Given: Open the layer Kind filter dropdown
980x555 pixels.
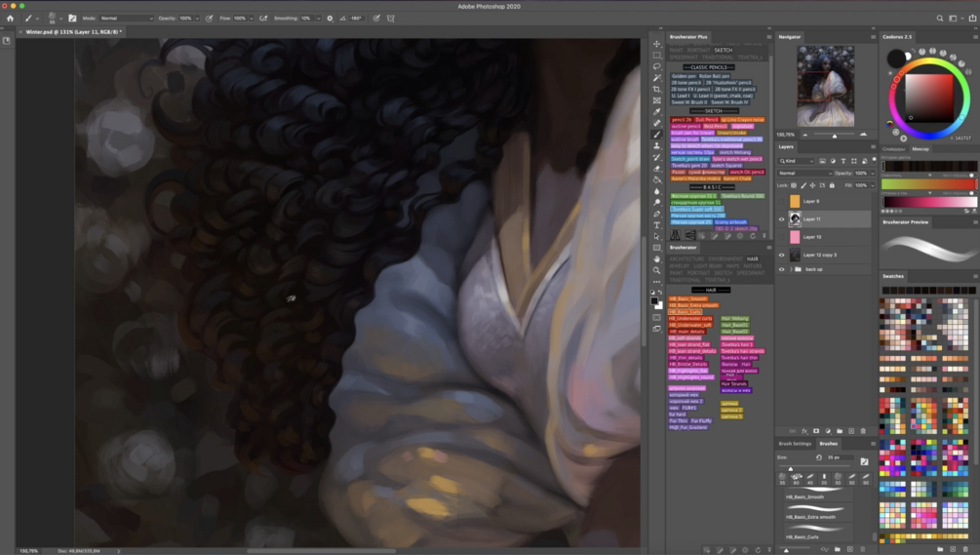Looking at the screenshot, I should pyautogui.click(x=797, y=161).
